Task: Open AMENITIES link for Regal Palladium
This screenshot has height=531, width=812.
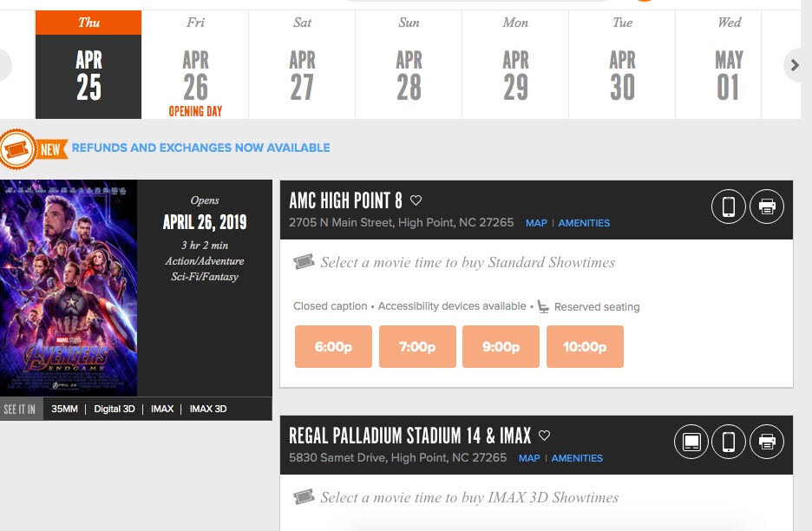Action: (577, 458)
